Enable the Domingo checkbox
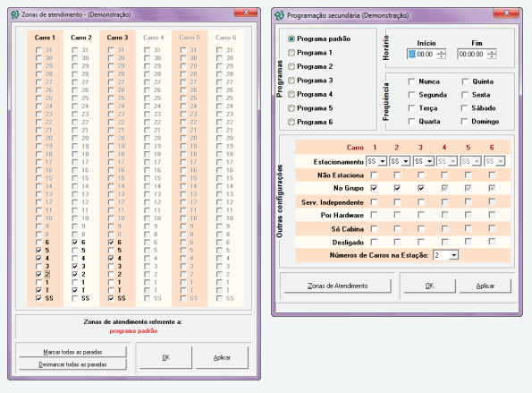This screenshot has height=393, width=532. click(465, 121)
